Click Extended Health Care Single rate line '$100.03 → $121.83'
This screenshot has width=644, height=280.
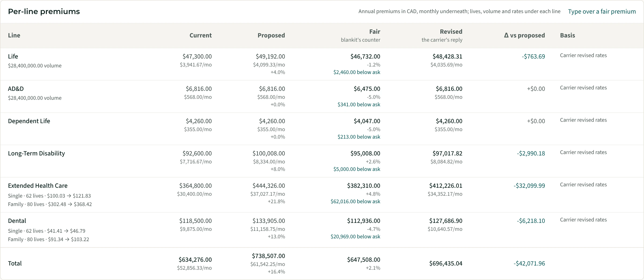tap(69, 196)
